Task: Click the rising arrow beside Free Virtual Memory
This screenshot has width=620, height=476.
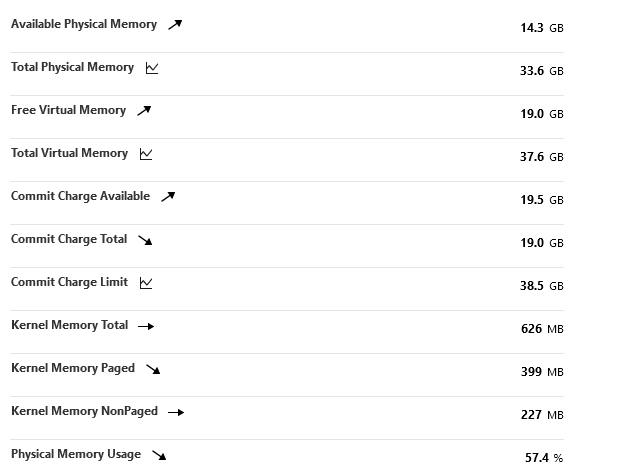Action: (144, 111)
